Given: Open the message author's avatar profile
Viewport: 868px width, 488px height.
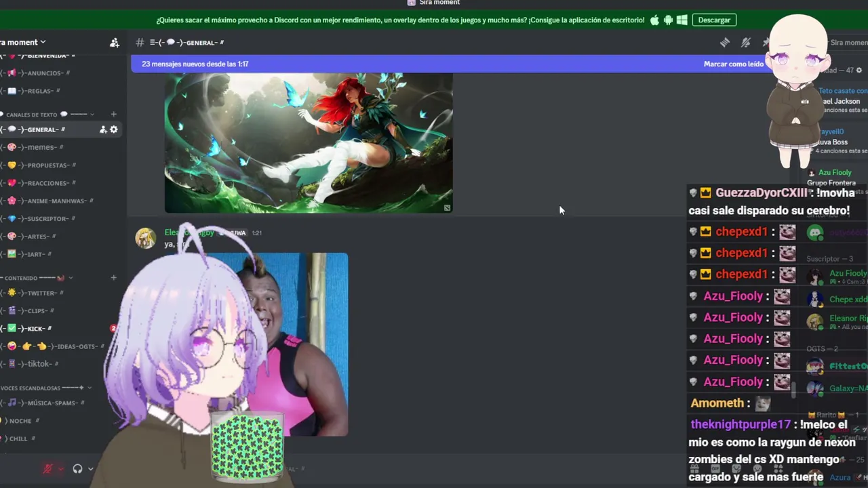Looking at the screenshot, I should 145,238.
